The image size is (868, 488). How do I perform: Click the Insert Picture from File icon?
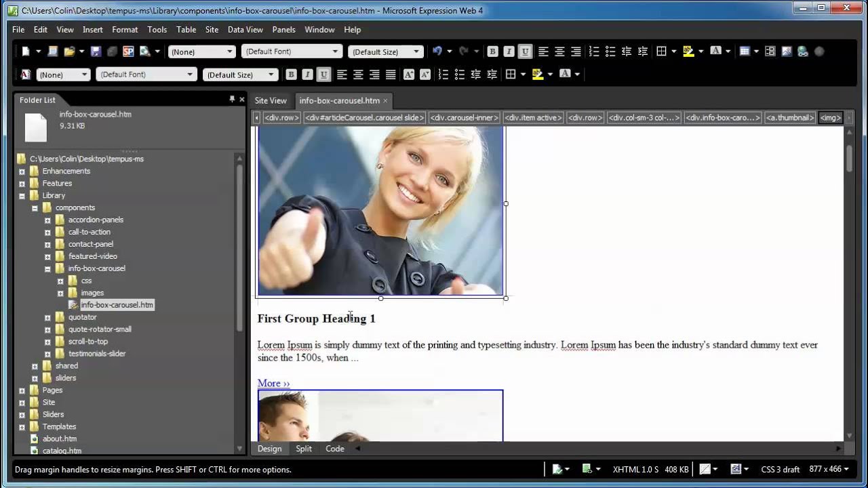click(x=787, y=52)
